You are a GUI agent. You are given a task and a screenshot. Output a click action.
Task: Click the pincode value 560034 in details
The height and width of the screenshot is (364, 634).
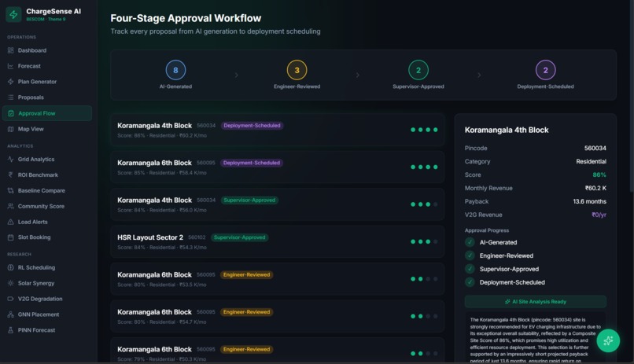pos(595,149)
